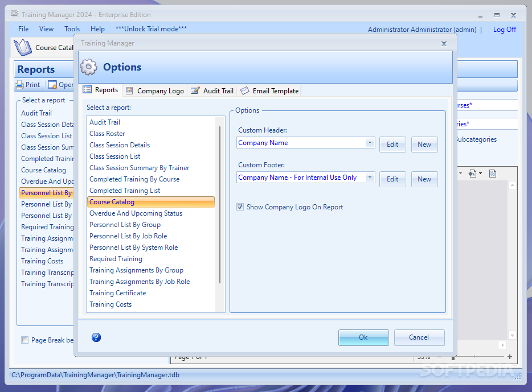The height and width of the screenshot is (392, 532).
Task: Open the File menu
Action: (x=23, y=29)
